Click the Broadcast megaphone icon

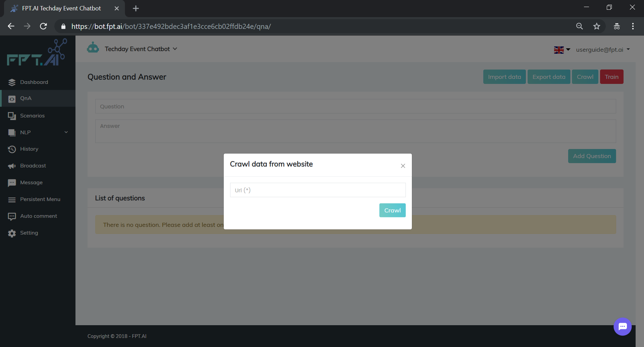tap(12, 166)
